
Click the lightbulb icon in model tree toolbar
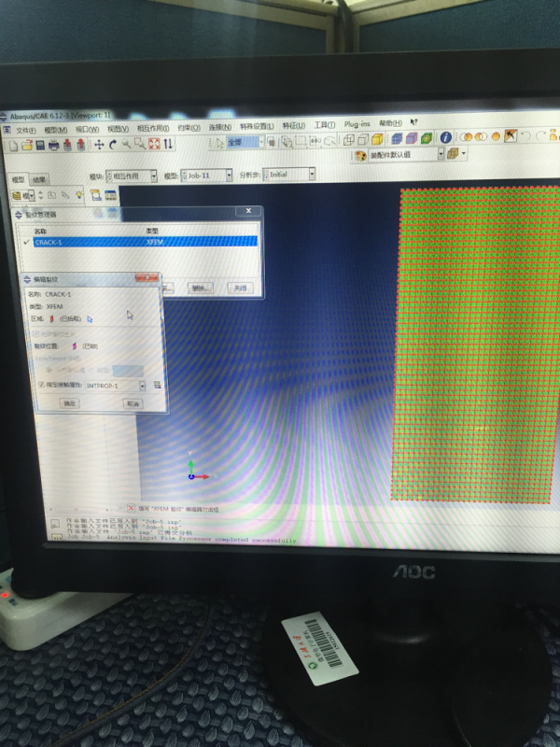click(x=78, y=195)
